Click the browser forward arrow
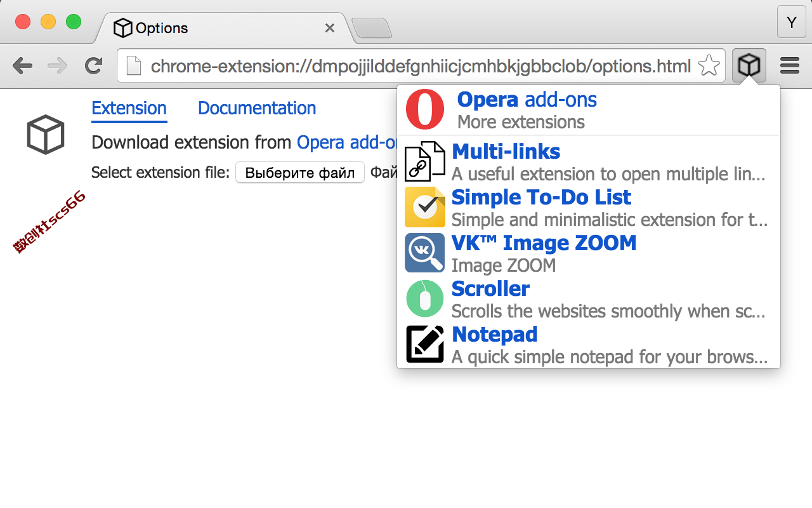 click(58, 65)
